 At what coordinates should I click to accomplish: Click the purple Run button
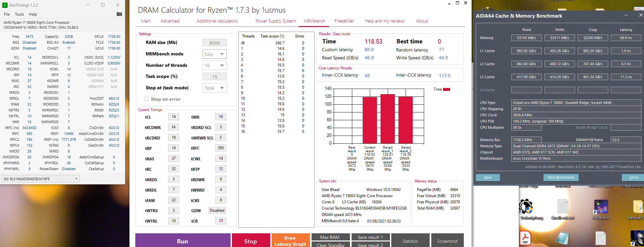pos(183,240)
